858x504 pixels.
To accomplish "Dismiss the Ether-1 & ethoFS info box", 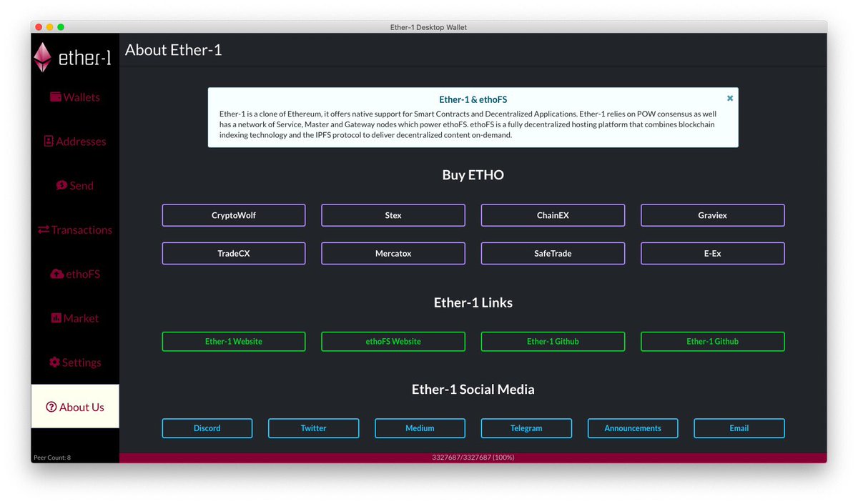I will (x=729, y=98).
